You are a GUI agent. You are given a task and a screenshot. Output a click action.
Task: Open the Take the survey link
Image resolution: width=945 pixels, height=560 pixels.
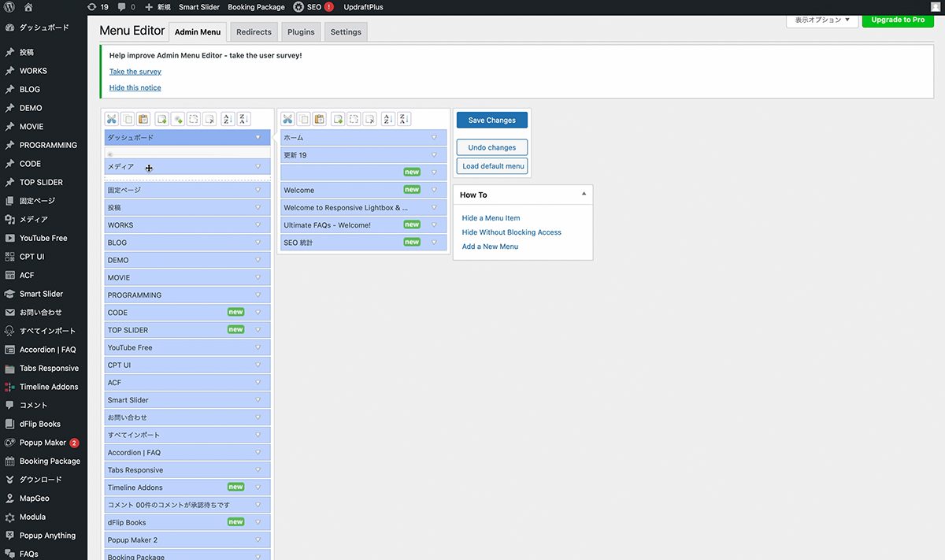(x=135, y=72)
